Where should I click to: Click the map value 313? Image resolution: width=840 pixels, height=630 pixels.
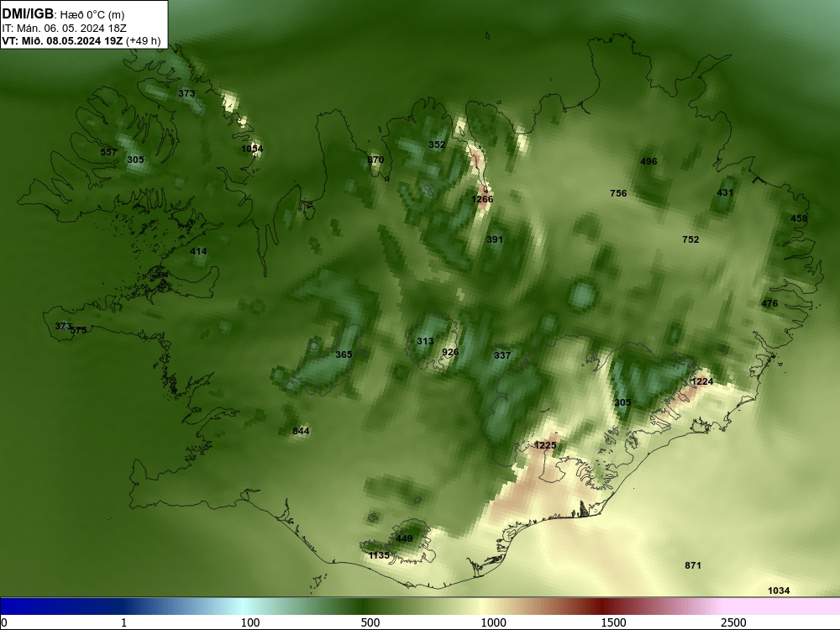click(x=425, y=341)
